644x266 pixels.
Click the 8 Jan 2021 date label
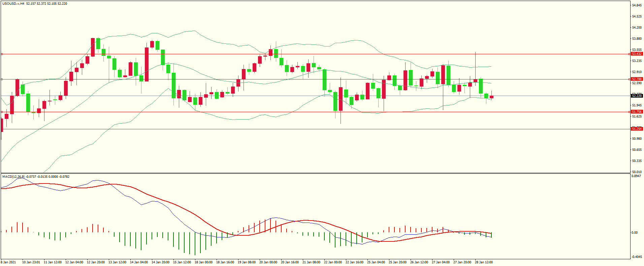8,262
